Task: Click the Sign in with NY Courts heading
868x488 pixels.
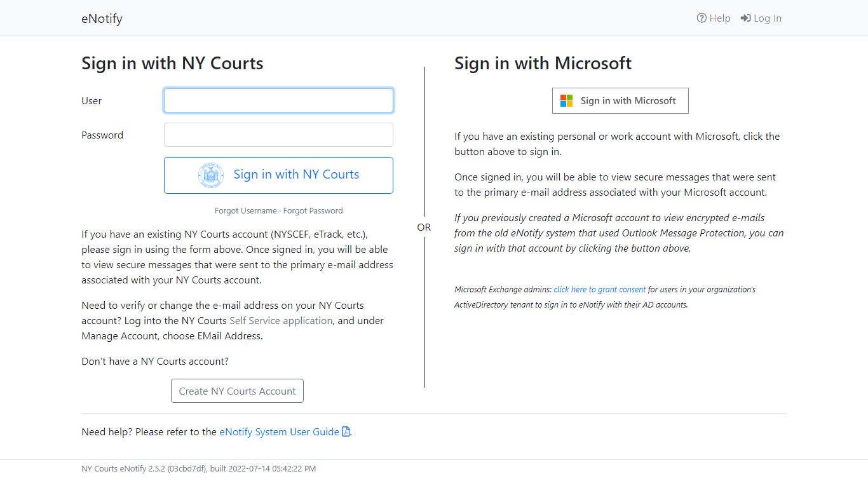Action: click(172, 63)
